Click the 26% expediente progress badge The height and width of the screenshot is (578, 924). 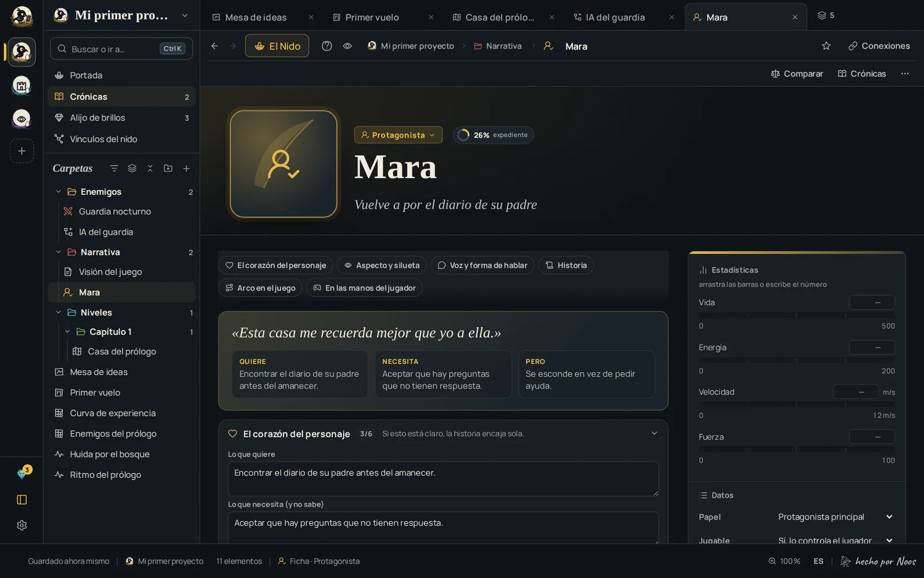click(x=494, y=135)
